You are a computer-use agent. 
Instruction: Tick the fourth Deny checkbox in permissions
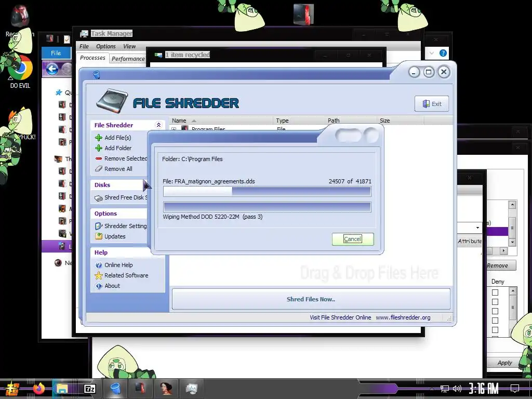495,321
